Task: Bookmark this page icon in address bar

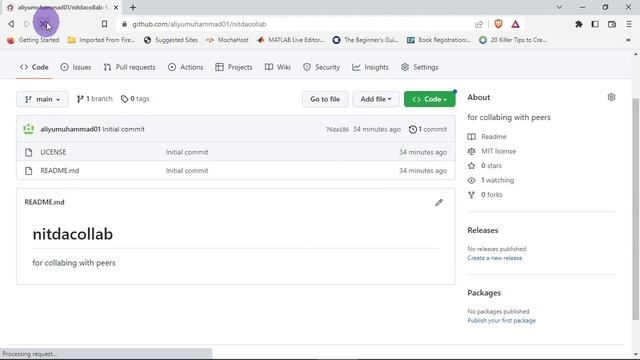Action: [x=104, y=24]
